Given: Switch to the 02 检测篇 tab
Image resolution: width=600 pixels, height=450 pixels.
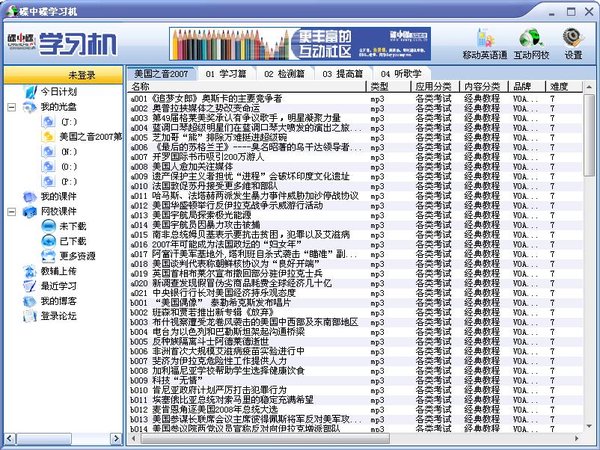Looking at the screenshot, I should tap(284, 73).
